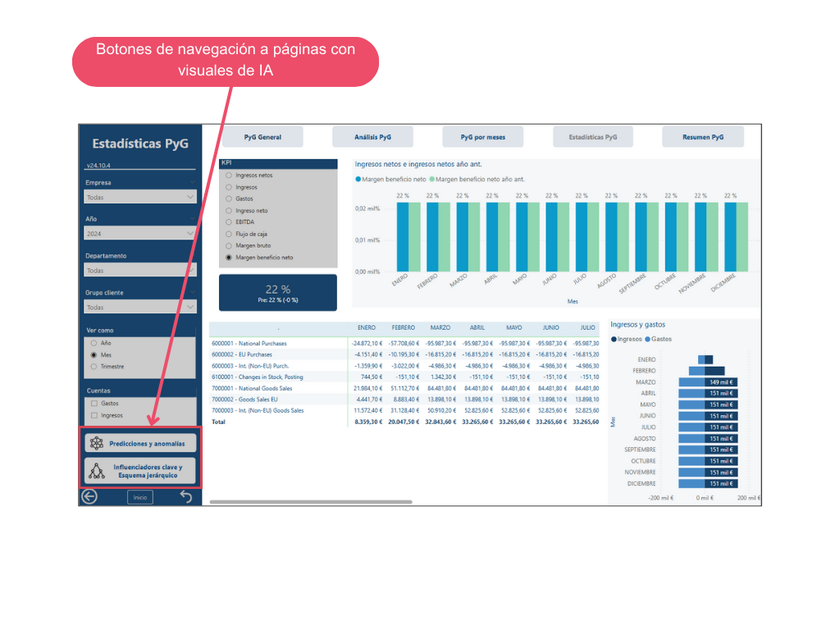Click row 6000002 - EU Purchases
The height and width of the screenshot is (630, 840).
pos(242,354)
